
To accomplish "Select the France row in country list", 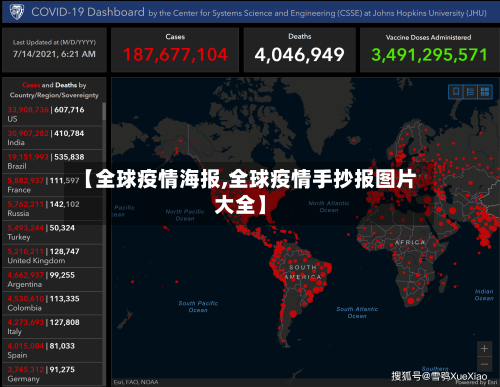I will click(52, 185).
